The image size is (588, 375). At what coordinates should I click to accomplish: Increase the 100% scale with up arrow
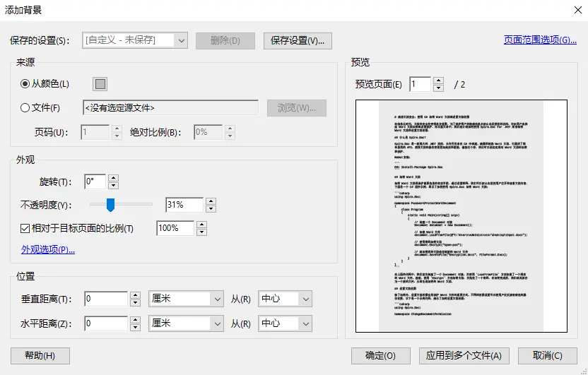coord(201,225)
